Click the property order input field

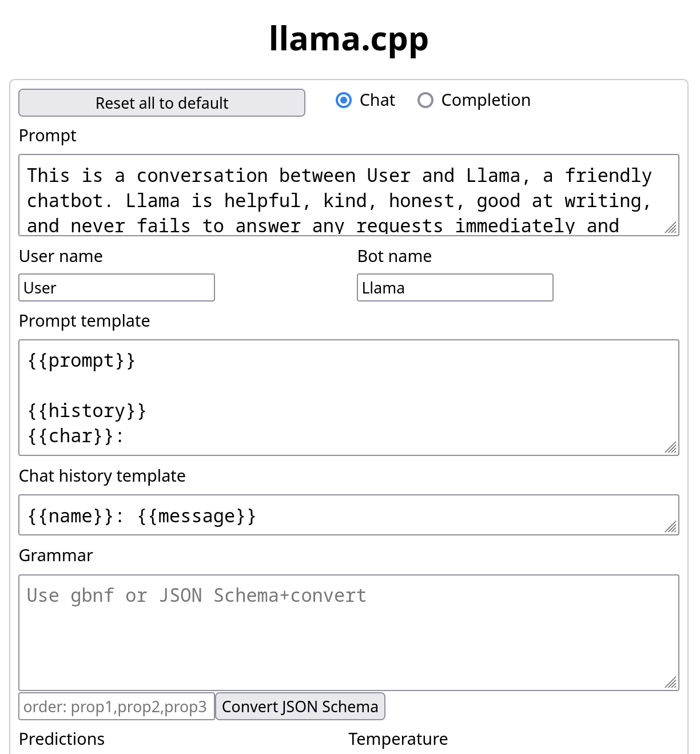point(117,707)
